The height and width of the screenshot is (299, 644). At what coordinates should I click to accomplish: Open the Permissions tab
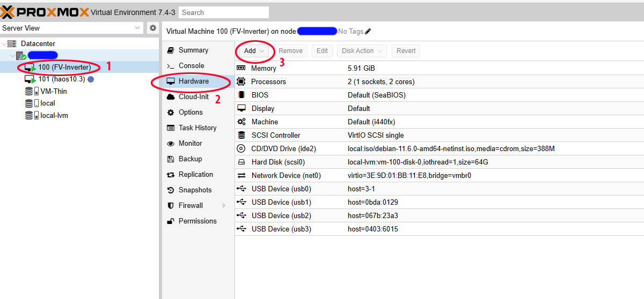coord(197,221)
